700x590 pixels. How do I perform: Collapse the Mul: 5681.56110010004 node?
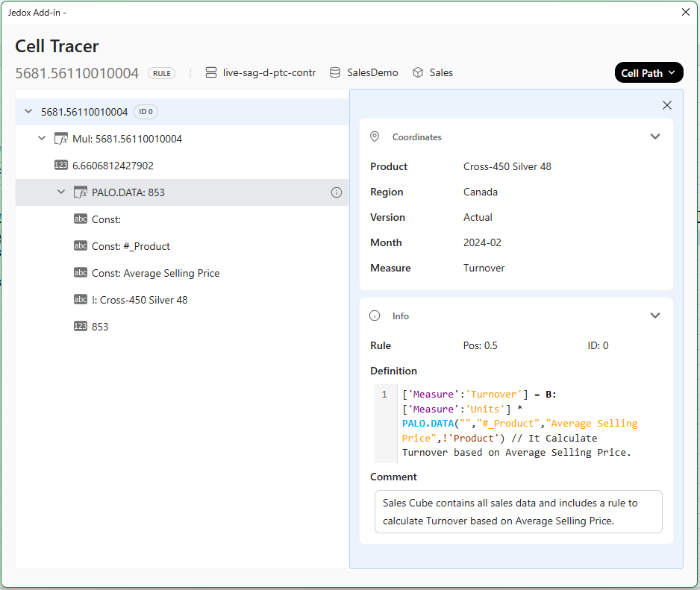point(42,139)
